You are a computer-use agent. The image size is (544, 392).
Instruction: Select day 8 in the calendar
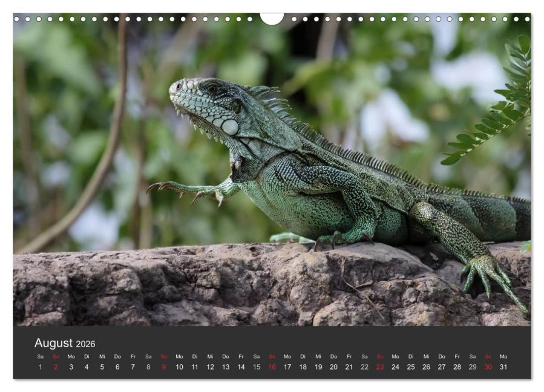[x=148, y=367]
